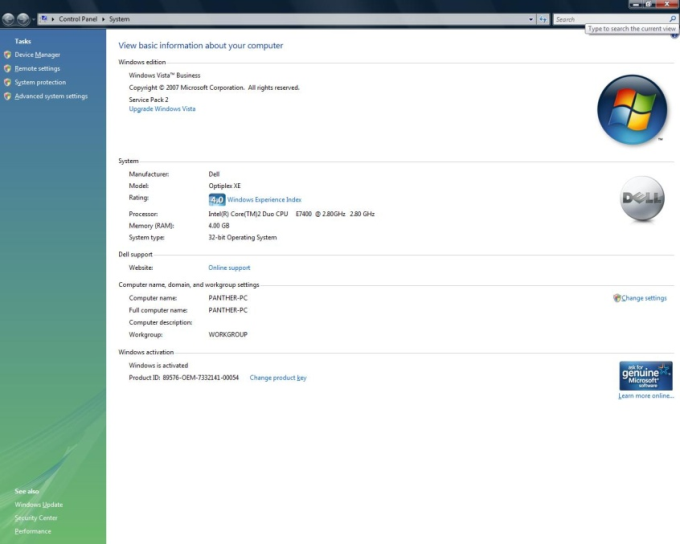680x544 pixels.
Task: Click the shield icon beside Remote settings
Action: coord(8,69)
